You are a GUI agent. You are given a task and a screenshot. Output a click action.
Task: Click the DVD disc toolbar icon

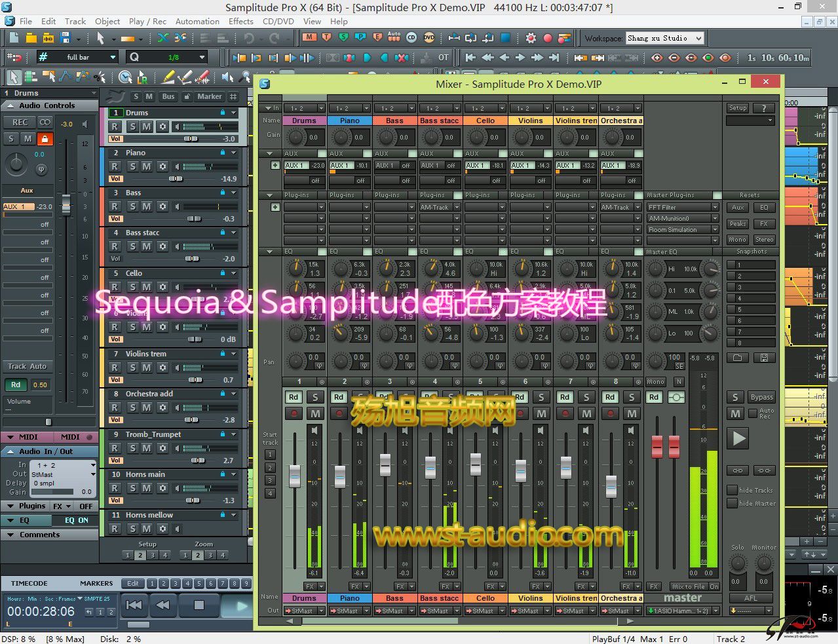point(429,37)
